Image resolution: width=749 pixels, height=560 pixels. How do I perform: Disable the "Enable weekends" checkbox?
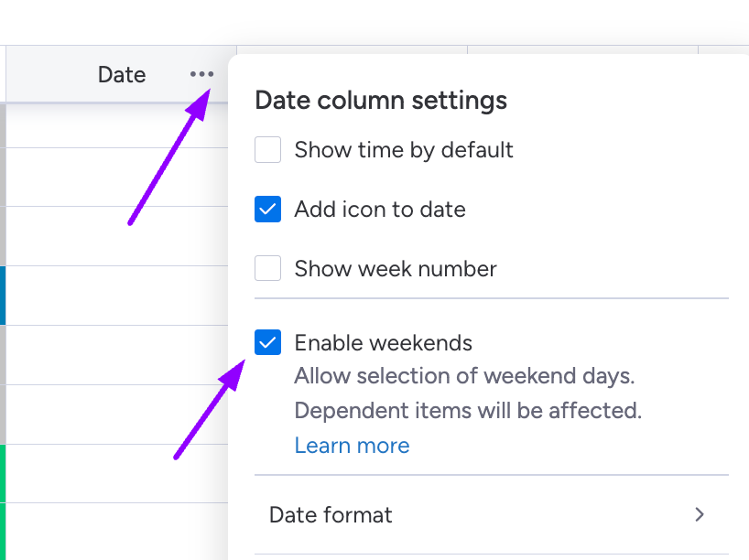pyautogui.click(x=267, y=343)
